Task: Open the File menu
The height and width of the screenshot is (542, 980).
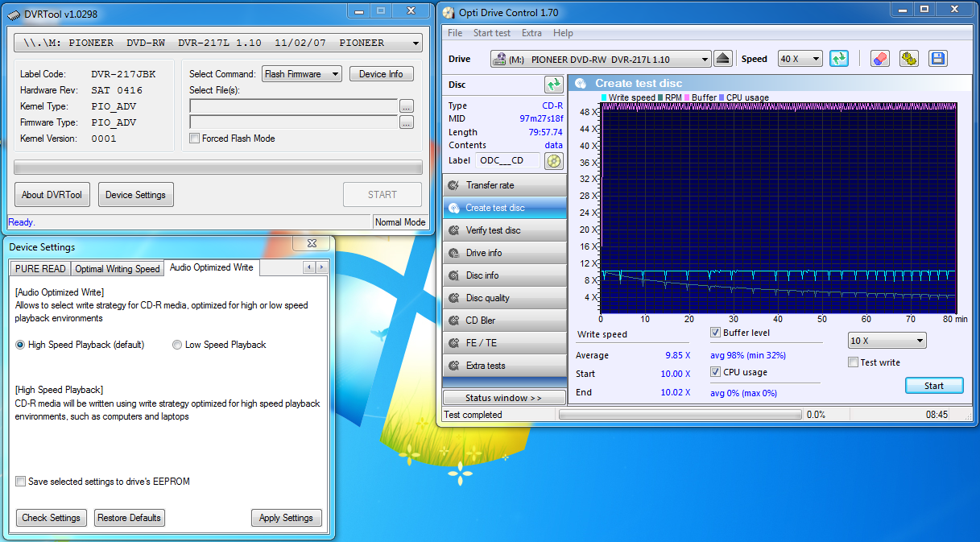Action: click(455, 33)
